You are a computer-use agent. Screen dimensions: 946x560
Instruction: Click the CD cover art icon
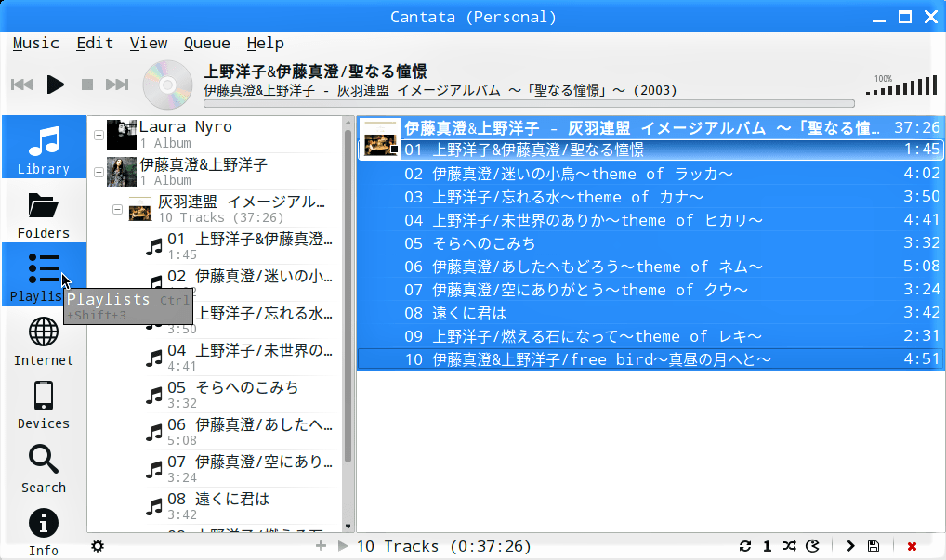tap(167, 85)
